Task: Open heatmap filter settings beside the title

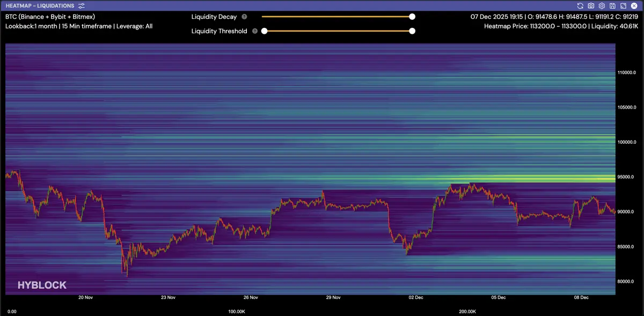Action: (81, 5)
